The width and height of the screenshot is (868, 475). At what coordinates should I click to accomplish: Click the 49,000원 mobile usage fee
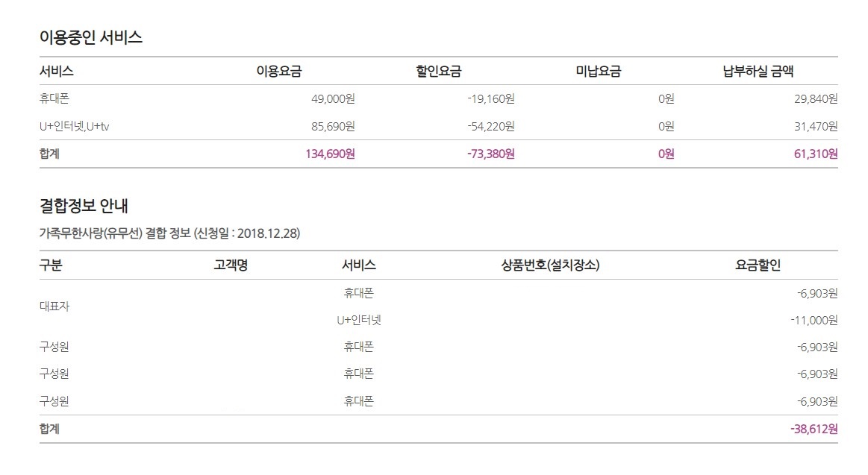333,98
